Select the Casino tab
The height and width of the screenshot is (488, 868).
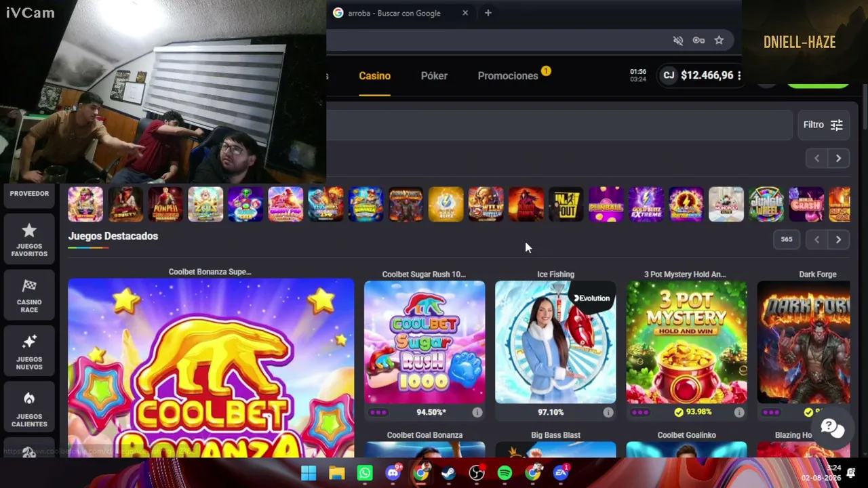coord(374,76)
